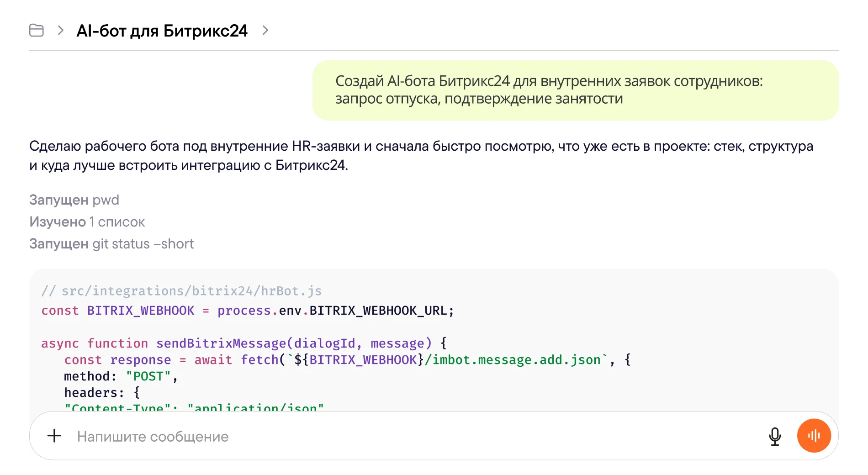868x475 pixels.
Task: Click the line "const BITRIX_WEBHOOK = process.env.BITRIX_WEBHOOK_URL;"
Action: [x=248, y=311]
